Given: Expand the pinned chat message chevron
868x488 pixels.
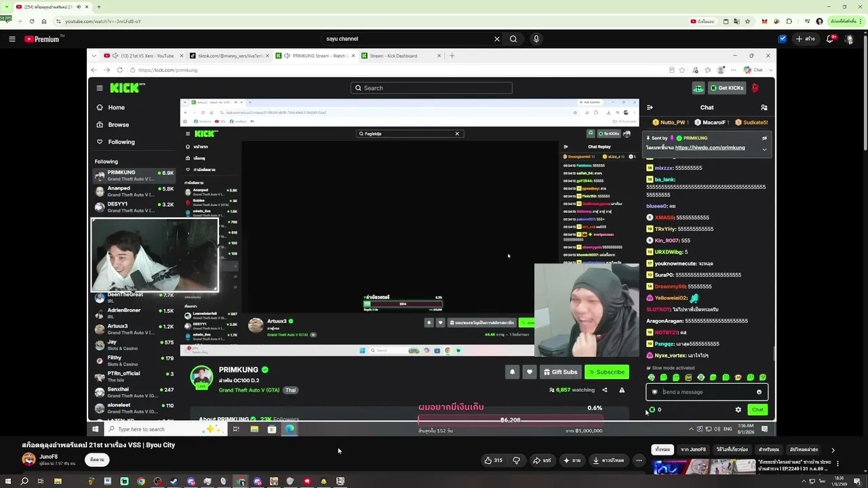Looking at the screenshot, I should (x=764, y=149).
